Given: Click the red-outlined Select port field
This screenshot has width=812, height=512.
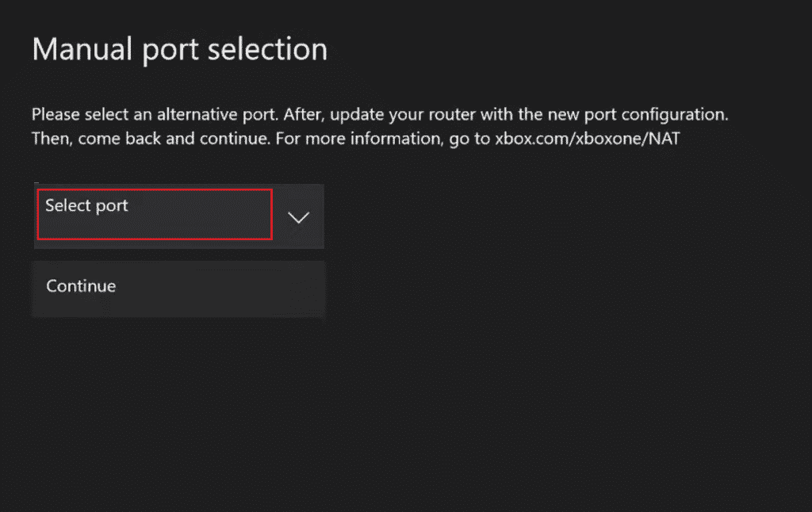Looking at the screenshot, I should coord(155,214).
